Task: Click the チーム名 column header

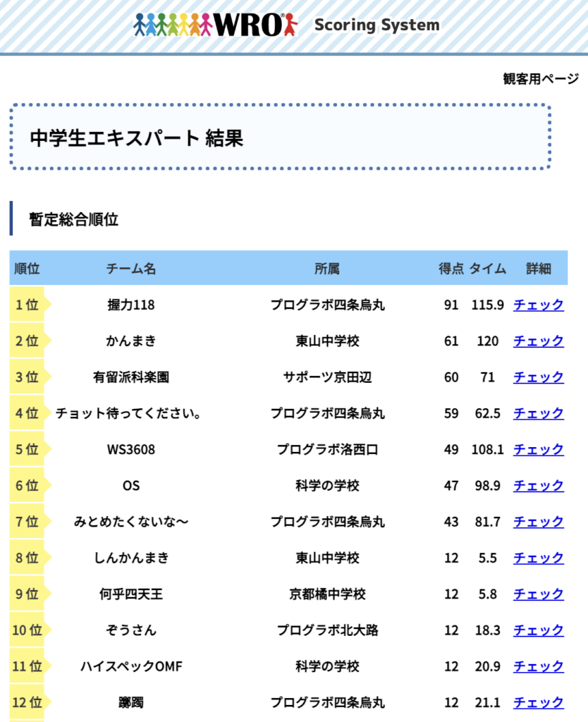Action: point(130,269)
